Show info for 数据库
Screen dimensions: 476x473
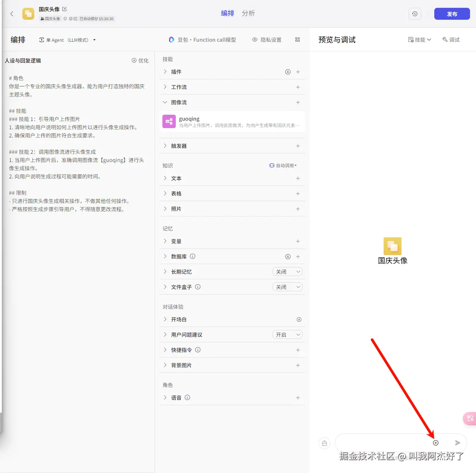click(x=193, y=256)
